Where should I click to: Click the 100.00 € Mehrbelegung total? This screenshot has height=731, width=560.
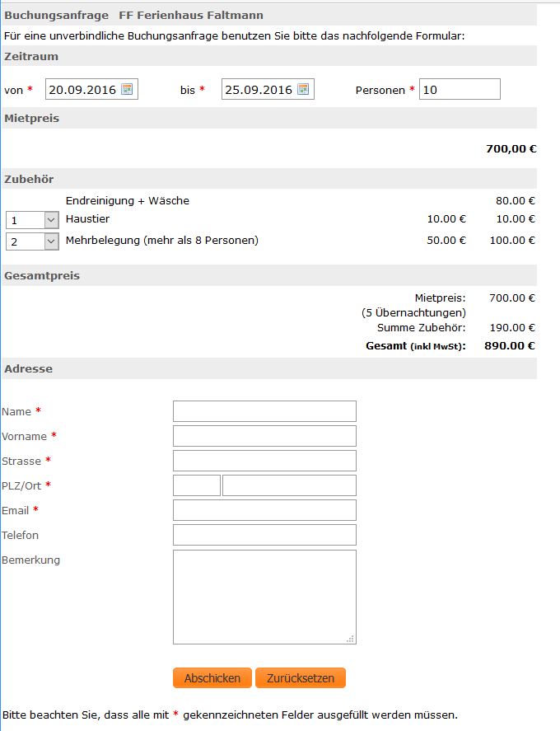(512, 241)
